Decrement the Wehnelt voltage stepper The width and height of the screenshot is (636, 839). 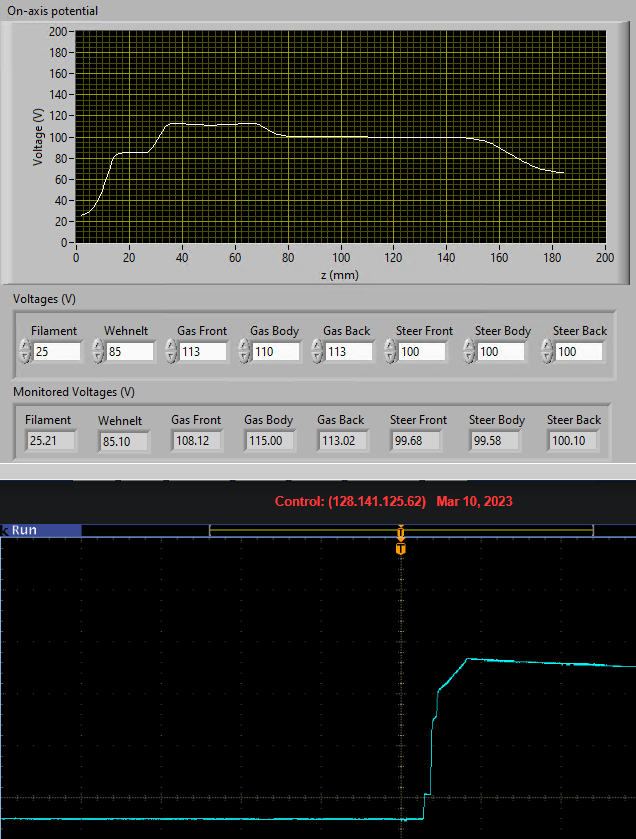tap(98, 358)
